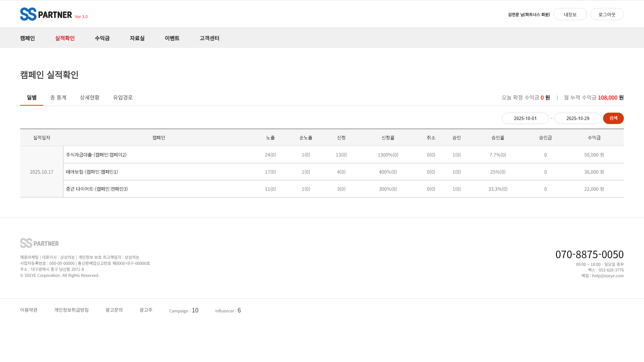Open 고객센터 from the navigation bar
This screenshot has height=362, width=644.
point(209,38)
